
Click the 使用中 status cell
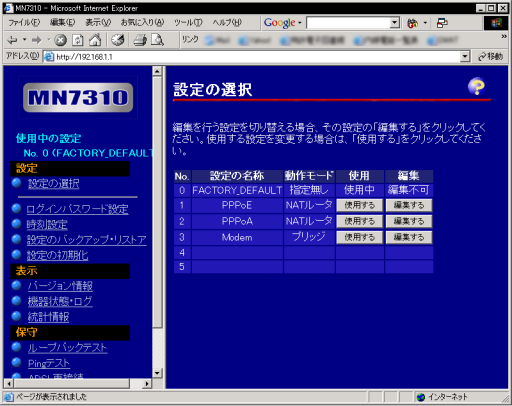pos(359,190)
